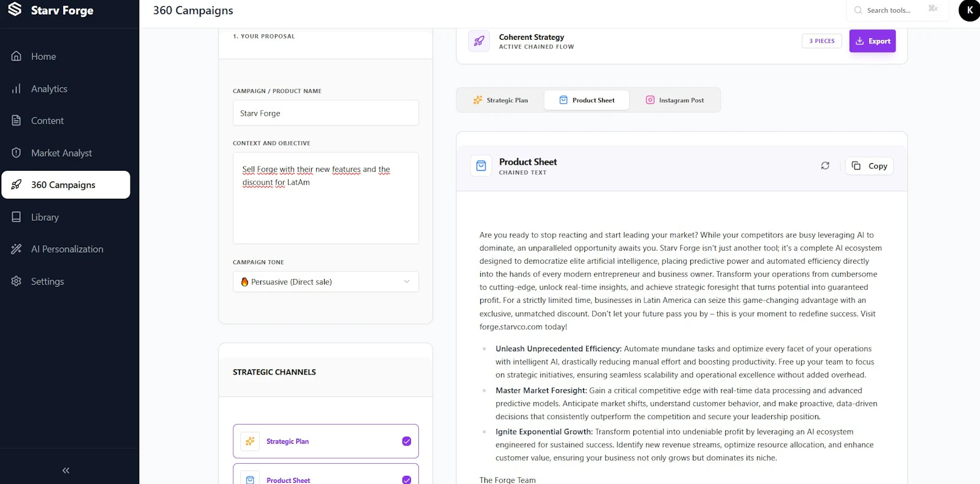Click the Coherent Strategy title
This screenshot has width=980, height=484.
point(532,37)
